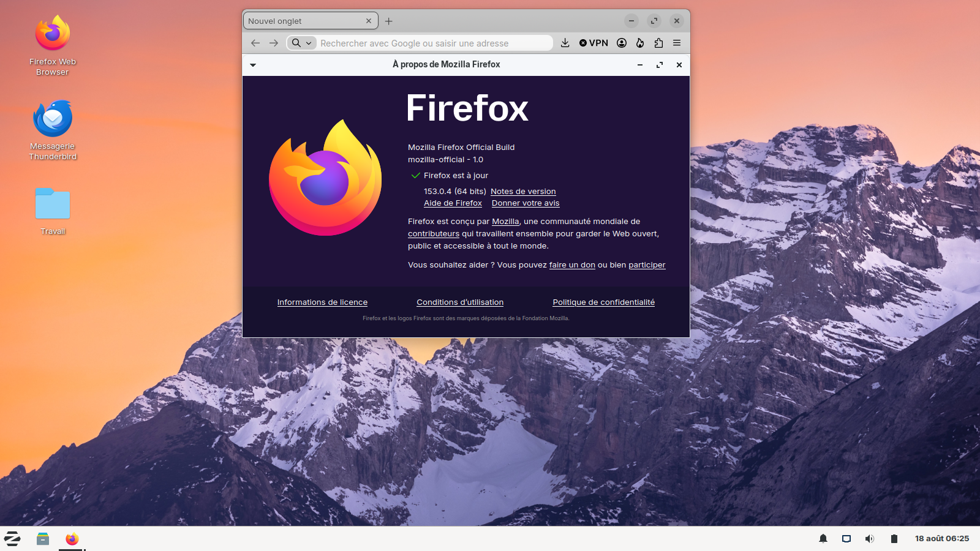The width and height of the screenshot is (980, 551).
Task: Follow the Mozilla link
Action: pyautogui.click(x=505, y=222)
